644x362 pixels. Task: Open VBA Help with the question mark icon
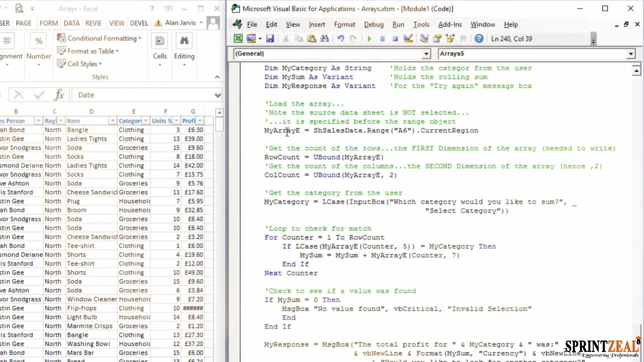click(x=479, y=39)
